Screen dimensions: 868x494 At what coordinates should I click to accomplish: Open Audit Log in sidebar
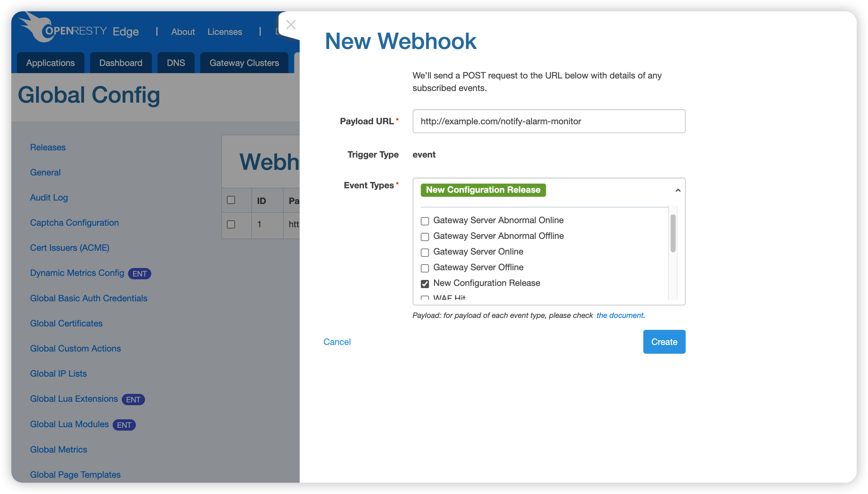coord(49,197)
